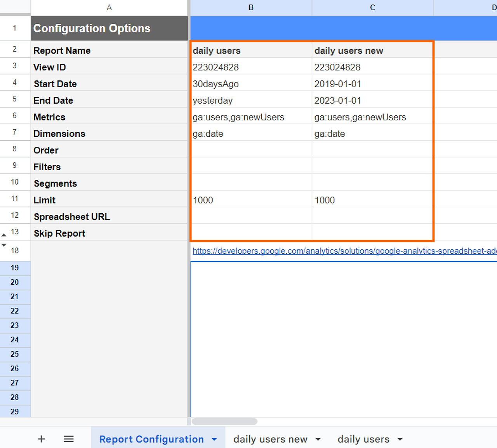Open the developers.google.com analytics link
497x448 pixels.
[x=344, y=251]
